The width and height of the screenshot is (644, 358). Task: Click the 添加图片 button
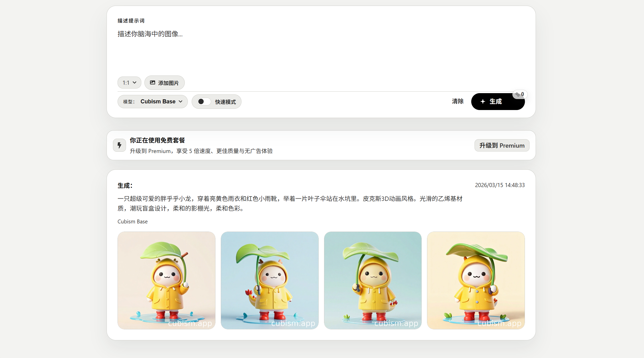coord(164,82)
